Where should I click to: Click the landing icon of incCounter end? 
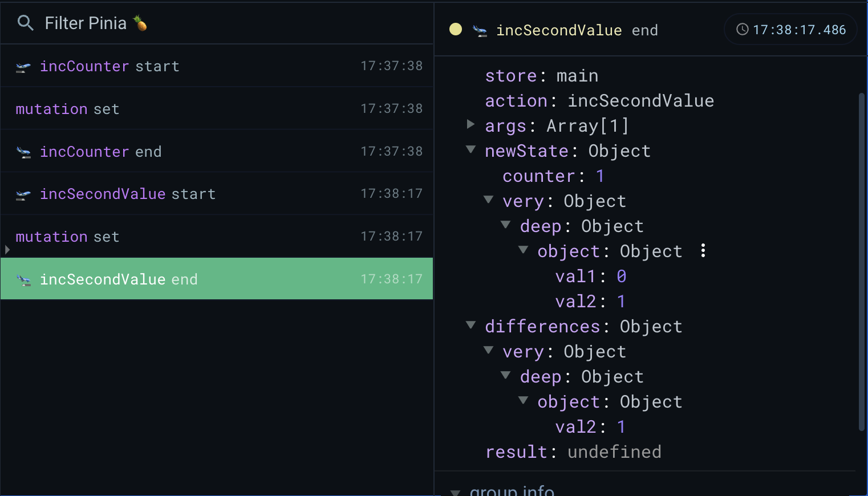(x=23, y=152)
